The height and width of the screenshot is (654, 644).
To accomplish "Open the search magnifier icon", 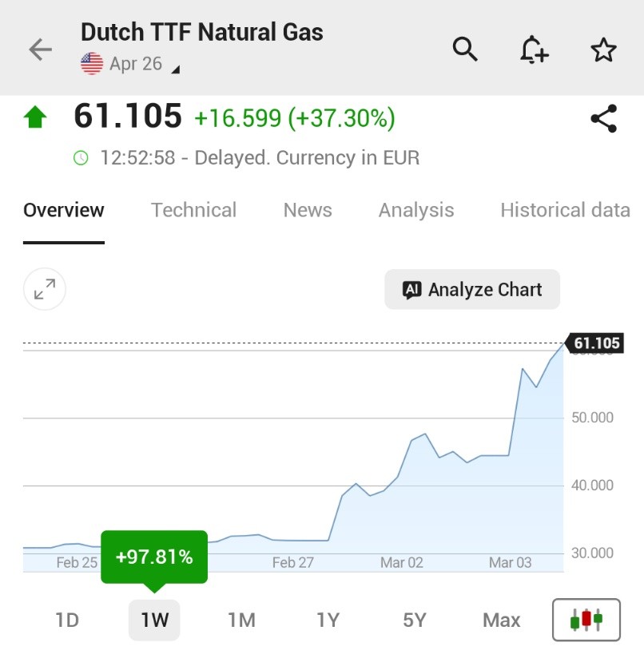I will [x=465, y=50].
